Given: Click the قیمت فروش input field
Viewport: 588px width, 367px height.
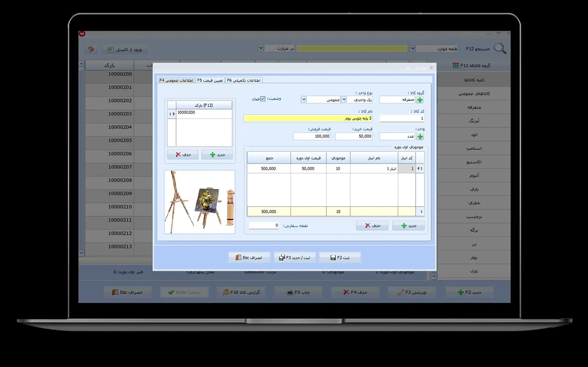Looking at the screenshot, I should pyautogui.click(x=312, y=136).
